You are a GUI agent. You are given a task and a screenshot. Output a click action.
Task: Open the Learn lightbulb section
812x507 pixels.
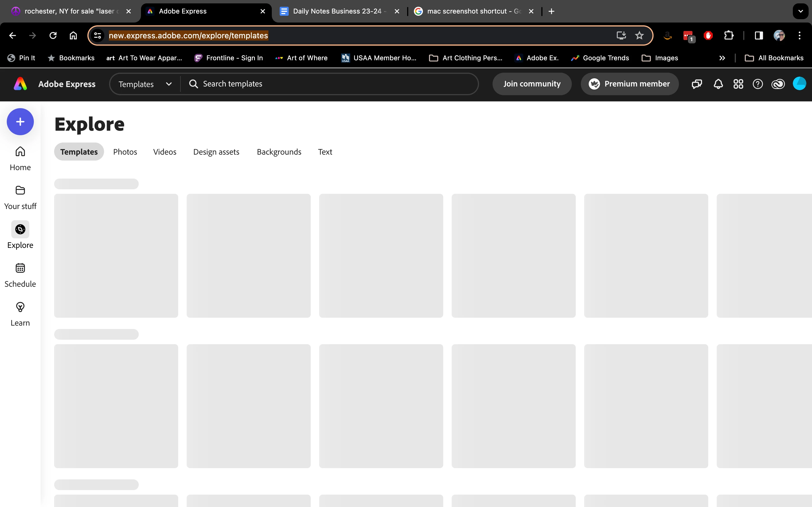tap(20, 314)
